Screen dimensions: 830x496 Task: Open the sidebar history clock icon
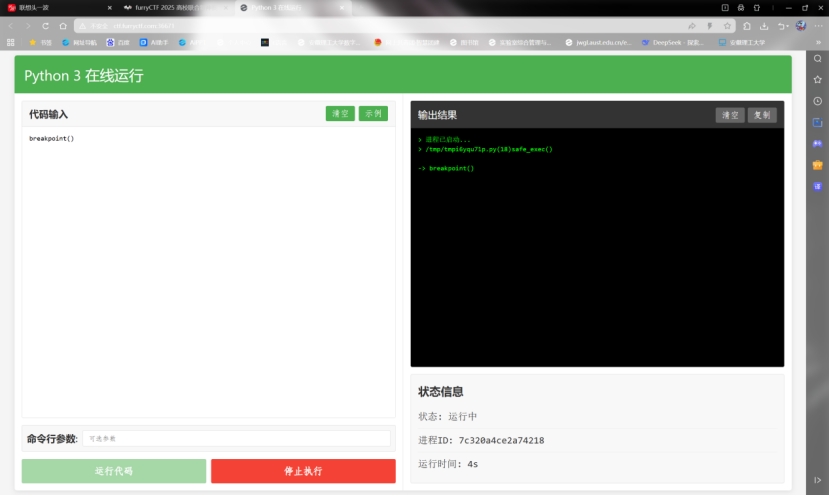tap(817, 101)
